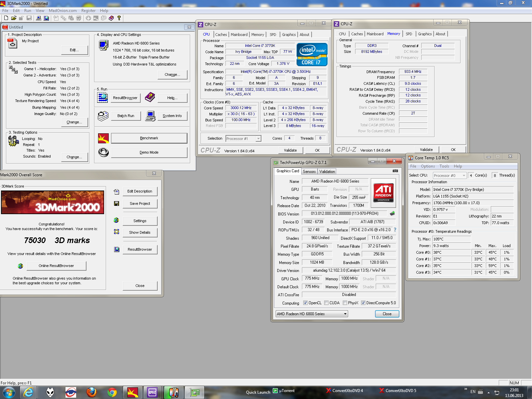The image size is (532, 399).
Task: Switch to SPD tab in right CPU-Z window
Action: click(x=409, y=34)
